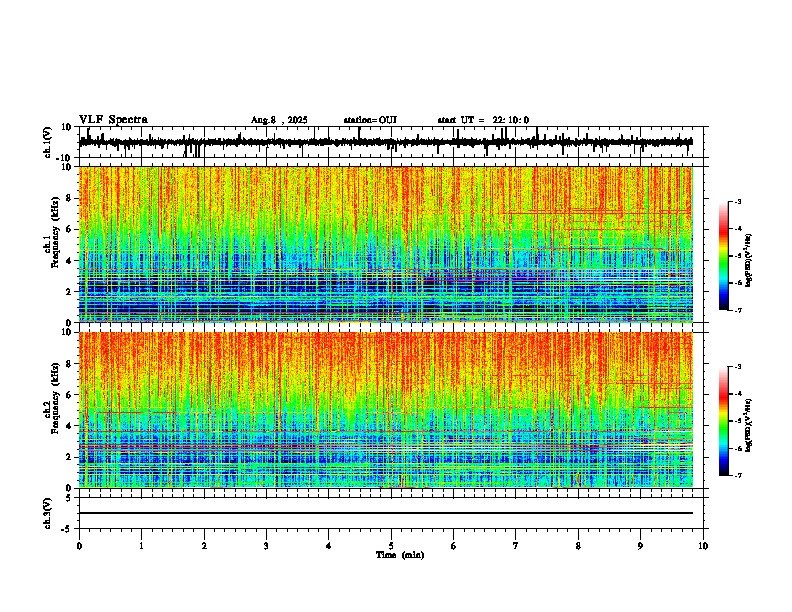
Task: Click the ch.1 spectrogram colorbar
Action: [x=724, y=256]
